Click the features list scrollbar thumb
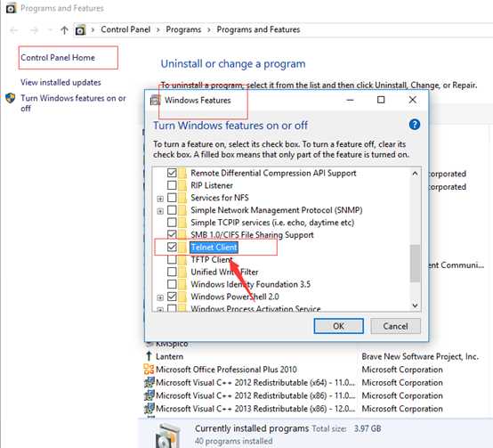 coord(415,263)
